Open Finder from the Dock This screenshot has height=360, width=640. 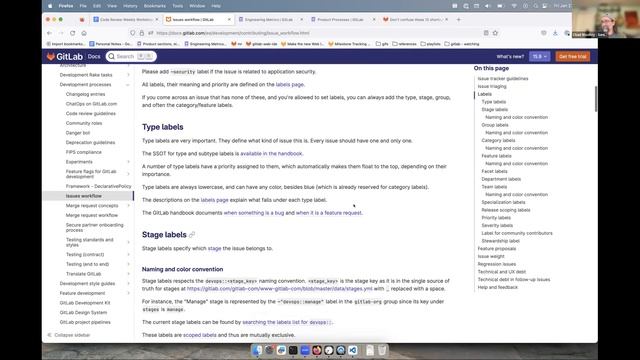257,350
